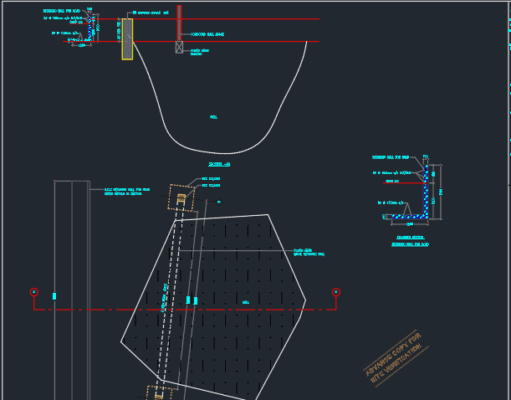Select the dashed orange column footing square
511x400 pixels.
click(181, 198)
